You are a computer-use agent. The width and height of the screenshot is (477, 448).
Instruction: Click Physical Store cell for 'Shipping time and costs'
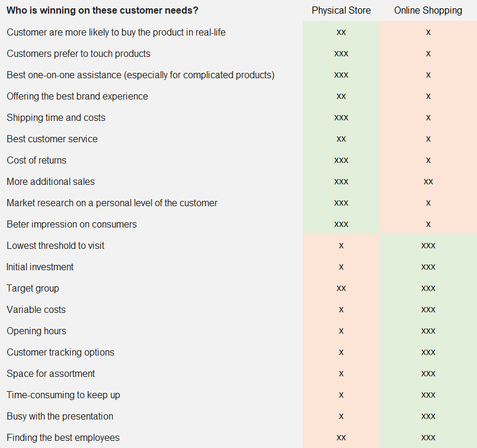pos(341,118)
